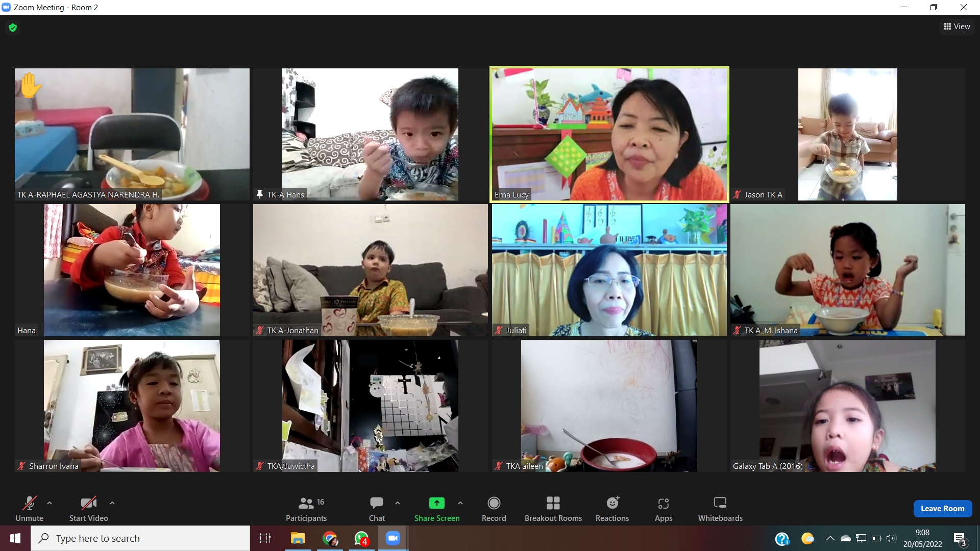Unmute the microphone
This screenshot has height=551, width=980.
[29, 509]
